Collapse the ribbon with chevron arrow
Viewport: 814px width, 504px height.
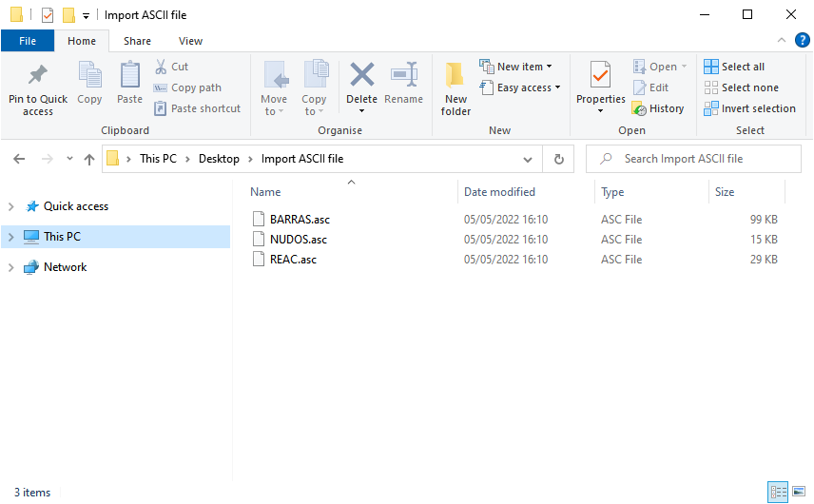781,41
